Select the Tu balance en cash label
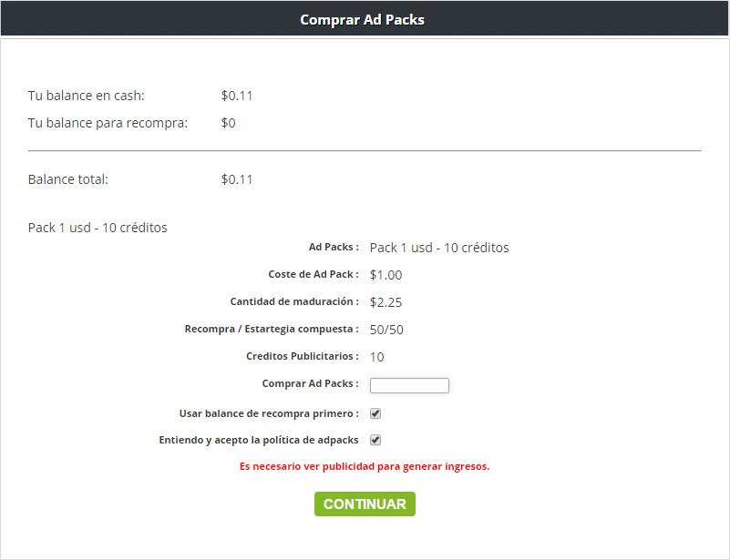 (87, 96)
